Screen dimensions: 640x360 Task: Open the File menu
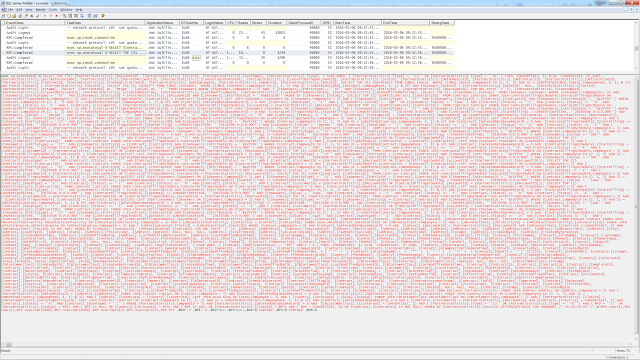11,10
